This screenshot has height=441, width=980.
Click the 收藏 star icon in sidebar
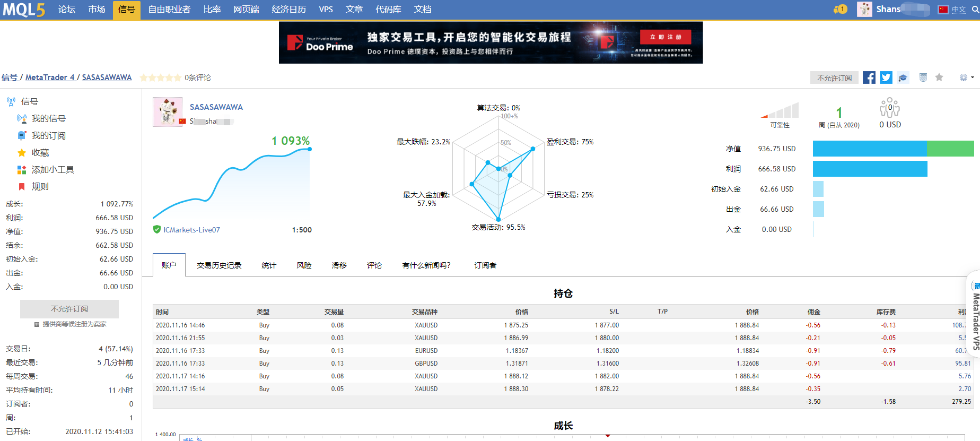22,152
